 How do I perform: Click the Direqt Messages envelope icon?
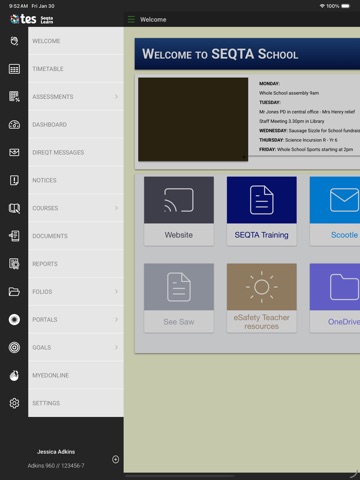pos(14,152)
